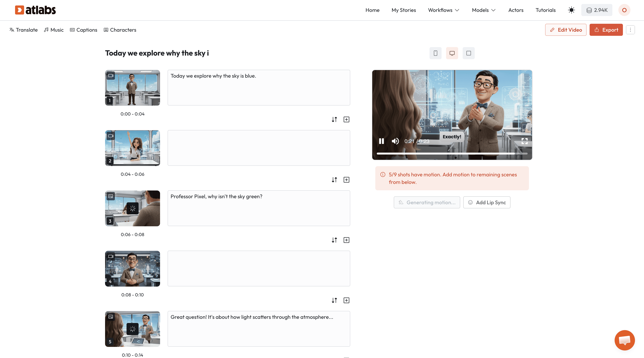
Task: Pause the video preview playback
Action: click(381, 141)
